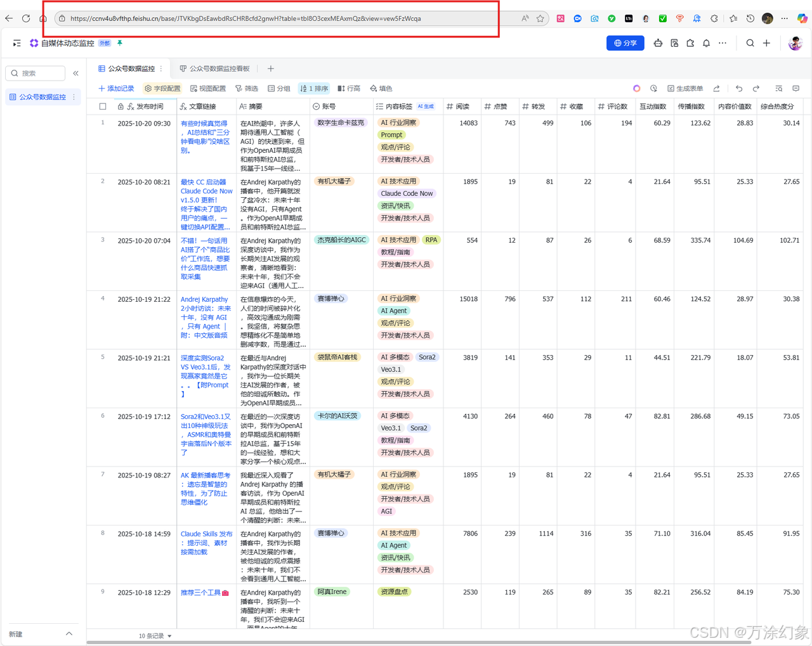Viewport: 812px width, 646px height.
Task: Click the 阅读 value 15018
Action: tap(469, 299)
